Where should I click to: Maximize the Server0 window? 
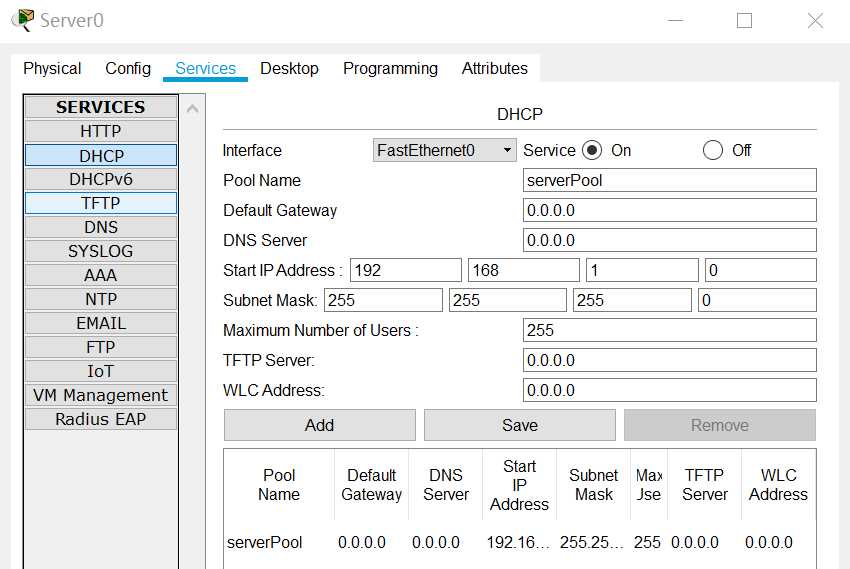coord(744,21)
